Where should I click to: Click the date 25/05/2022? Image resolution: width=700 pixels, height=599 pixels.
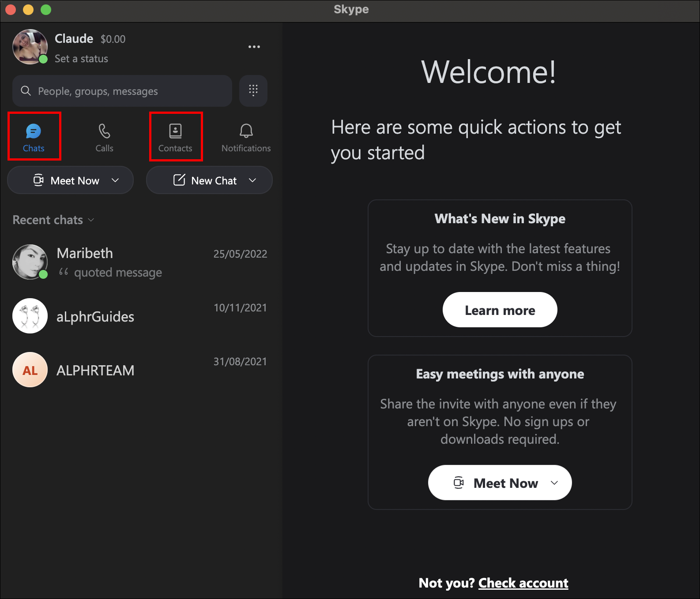(240, 254)
